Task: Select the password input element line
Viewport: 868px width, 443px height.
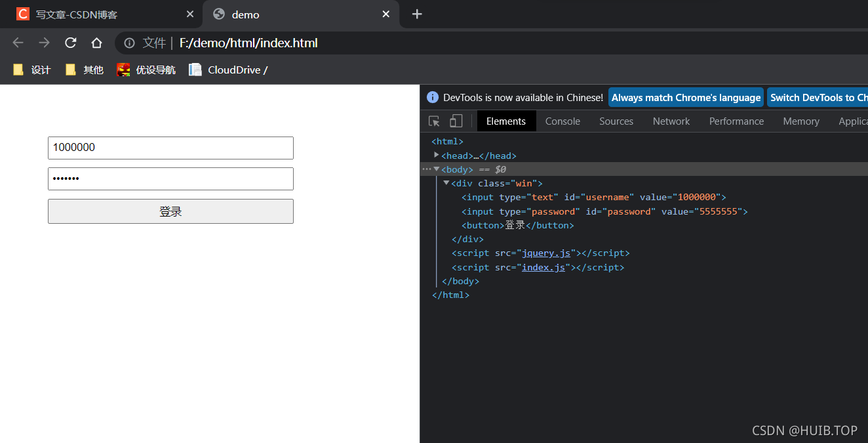Action: [604, 211]
